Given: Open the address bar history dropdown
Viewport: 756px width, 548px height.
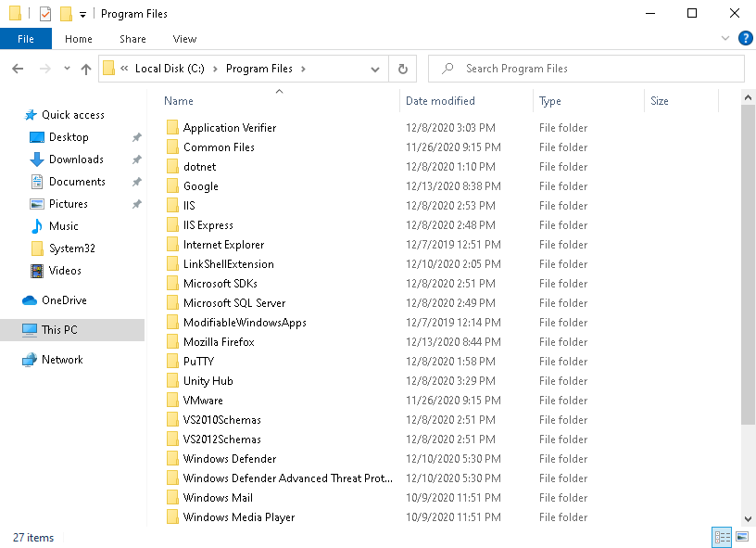Looking at the screenshot, I should pos(374,69).
